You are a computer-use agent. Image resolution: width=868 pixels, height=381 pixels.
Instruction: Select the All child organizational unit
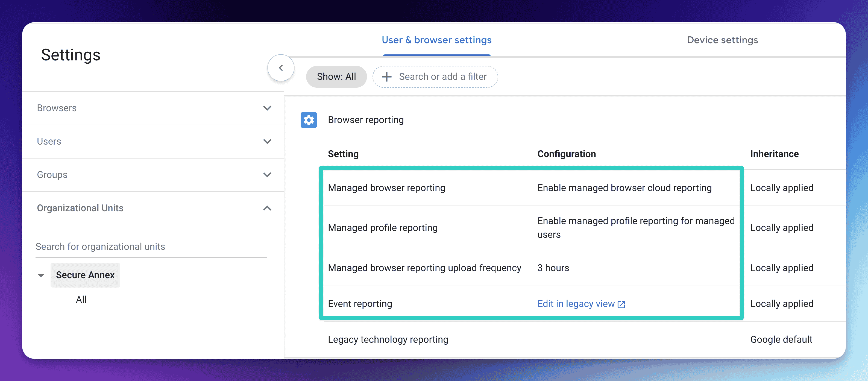[81, 299]
